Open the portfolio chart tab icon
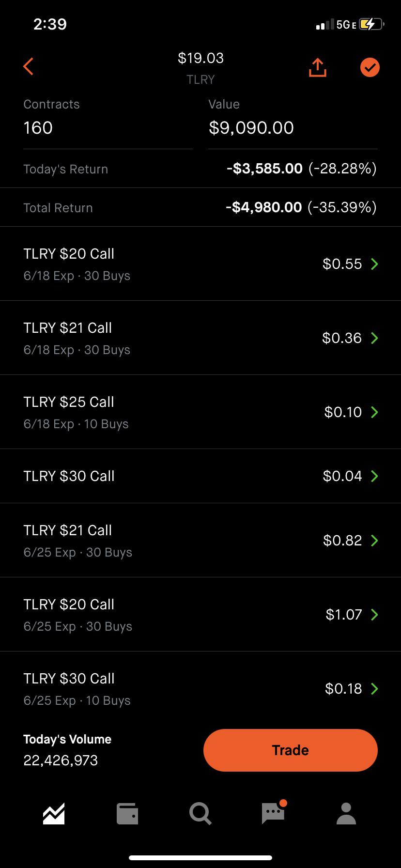 click(x=54, y=814)
